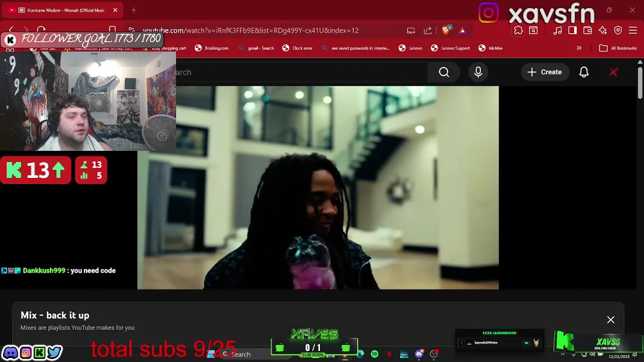Open Spotify from the taskbar

tap(375, 354)
